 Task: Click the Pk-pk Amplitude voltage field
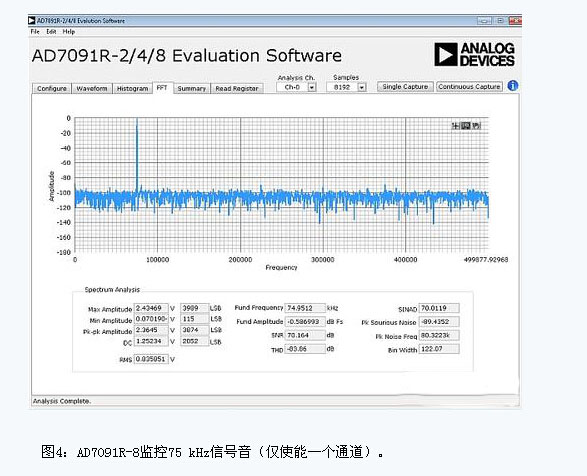tap(151, 330)
